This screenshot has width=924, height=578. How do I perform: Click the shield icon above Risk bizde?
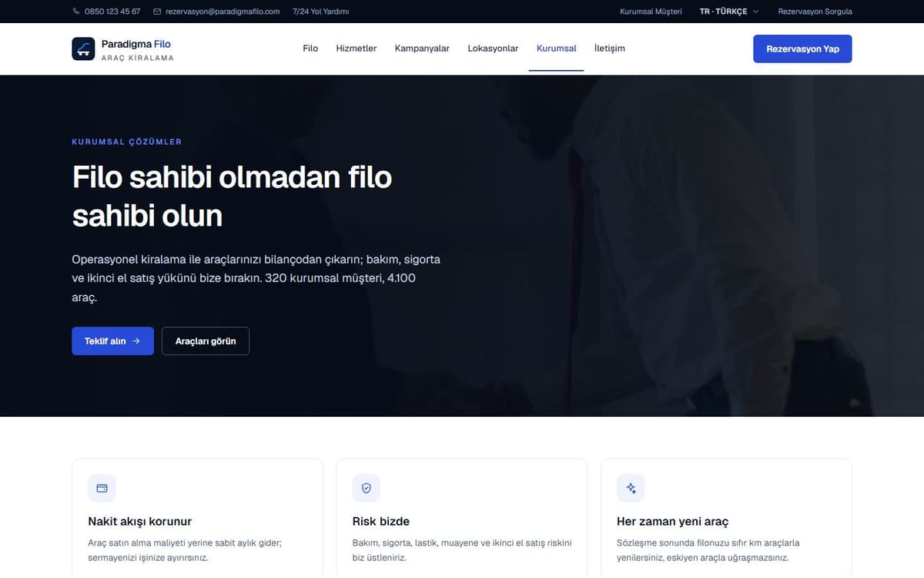[367, 488]
